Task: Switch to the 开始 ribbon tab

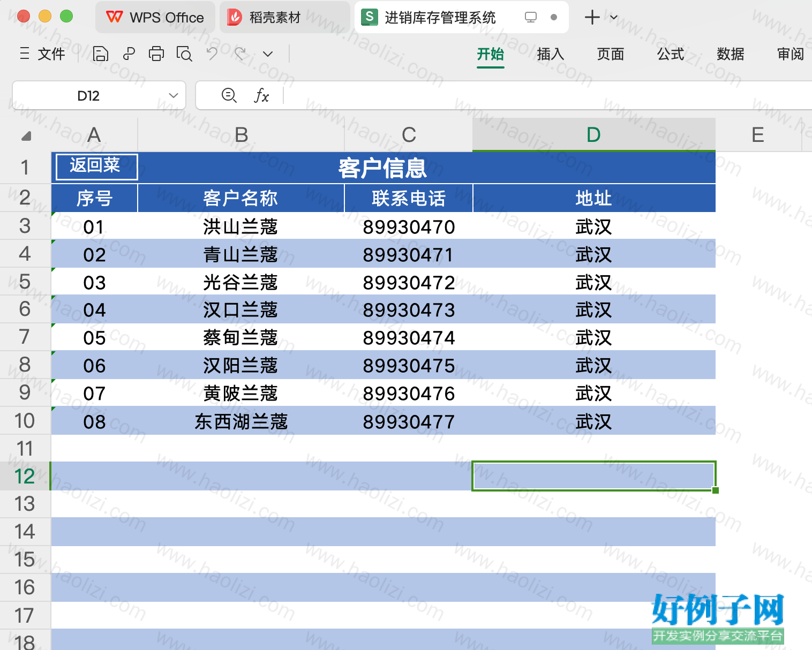Action: (x=491, y=54)
